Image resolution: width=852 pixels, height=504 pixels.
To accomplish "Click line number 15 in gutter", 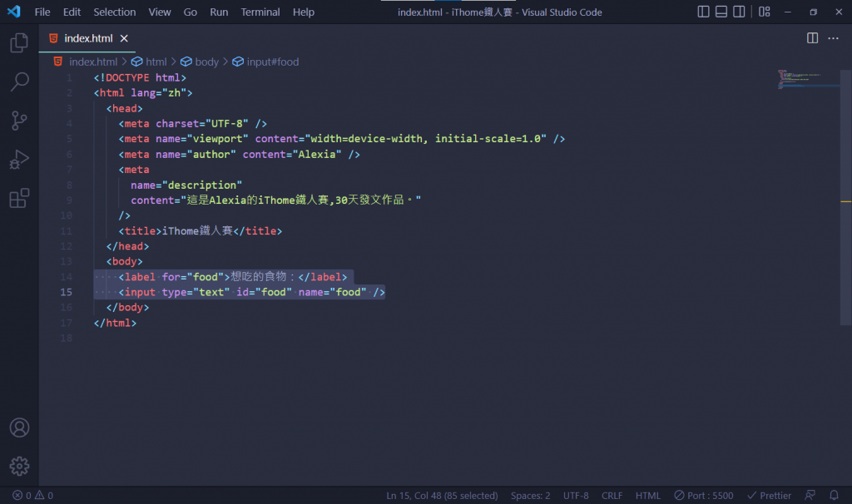I will click(66, 292).
